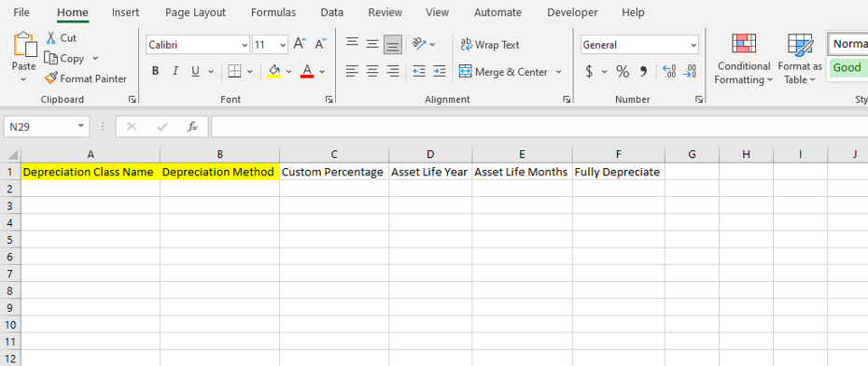This screenshot has height=366, width=868.
Task: Copy selection using Copy icon
Action: [51, 58]
